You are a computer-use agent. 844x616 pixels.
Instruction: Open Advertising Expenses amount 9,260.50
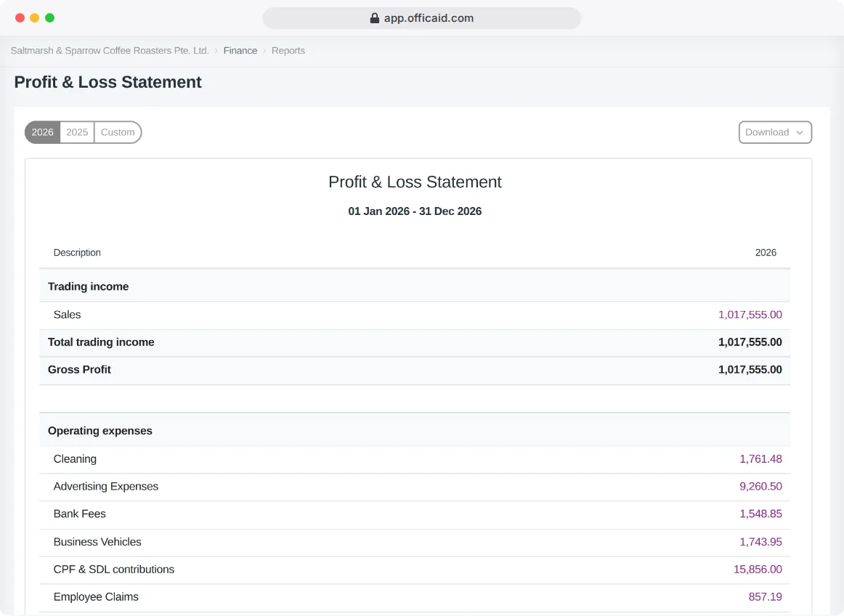(760, 487)
